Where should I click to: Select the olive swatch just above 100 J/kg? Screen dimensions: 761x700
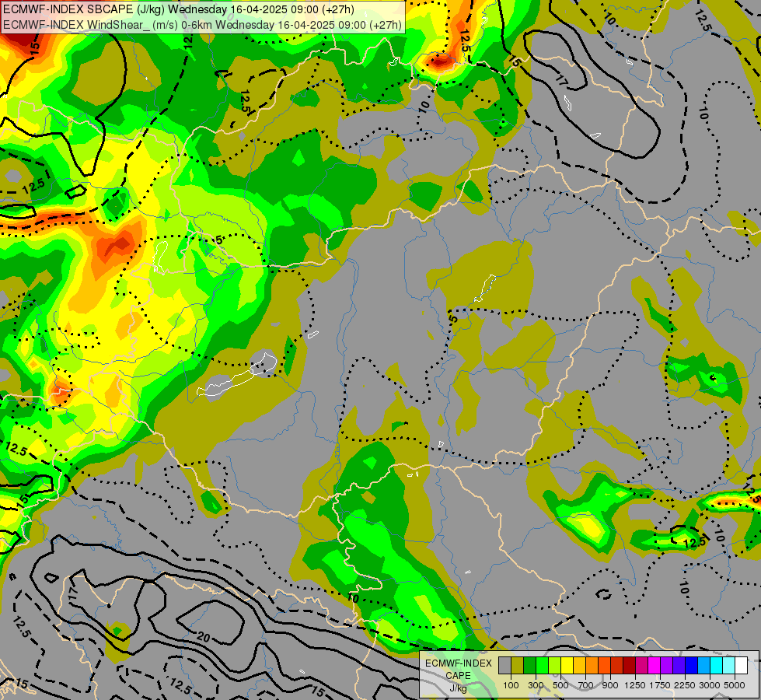[x=518, y=666]
